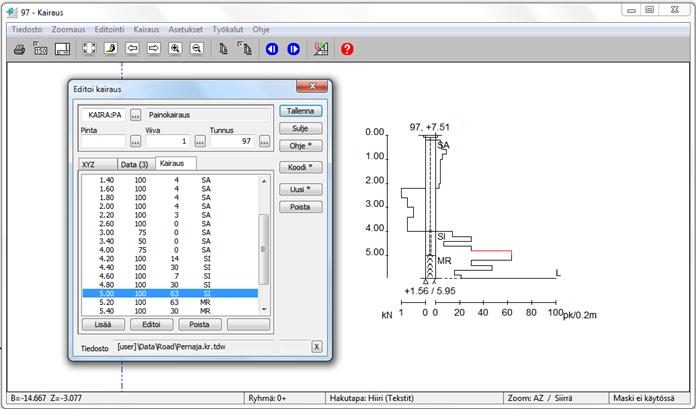Select the row at depth 5.40
Screen dimensions: 696x409
tap(170, 311)
